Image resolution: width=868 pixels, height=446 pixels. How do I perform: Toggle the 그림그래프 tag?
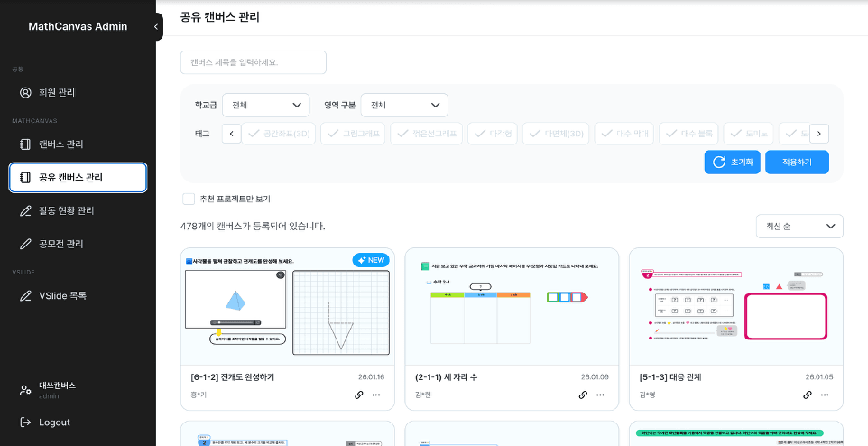coord(353,134)
